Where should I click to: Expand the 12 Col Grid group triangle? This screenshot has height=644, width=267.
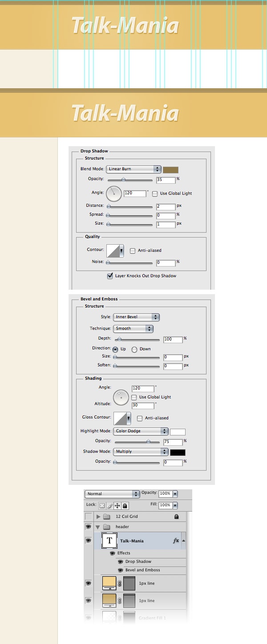tap(98, 517)
